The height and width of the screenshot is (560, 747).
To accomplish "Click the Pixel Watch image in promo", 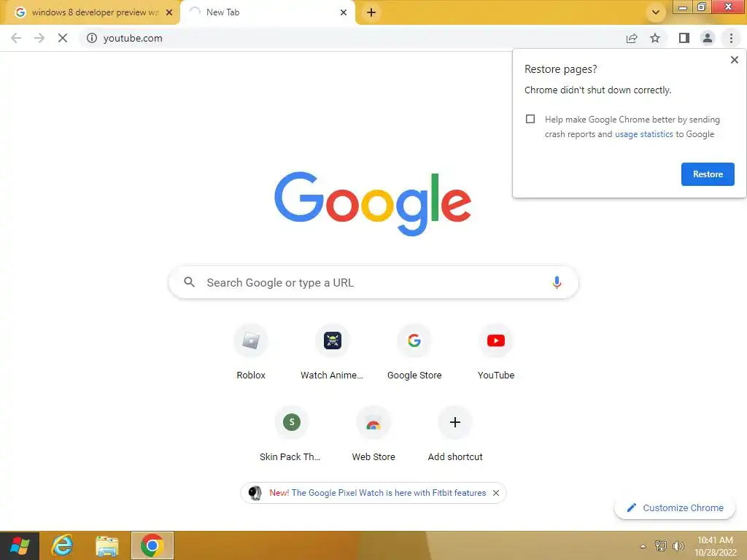I will click(x=255, y=493).
